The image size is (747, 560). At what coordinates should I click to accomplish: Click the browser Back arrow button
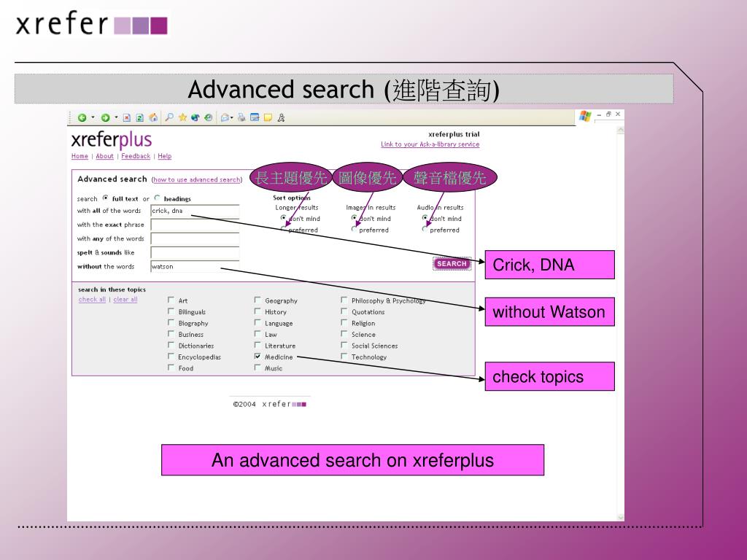tap(82, 117)
